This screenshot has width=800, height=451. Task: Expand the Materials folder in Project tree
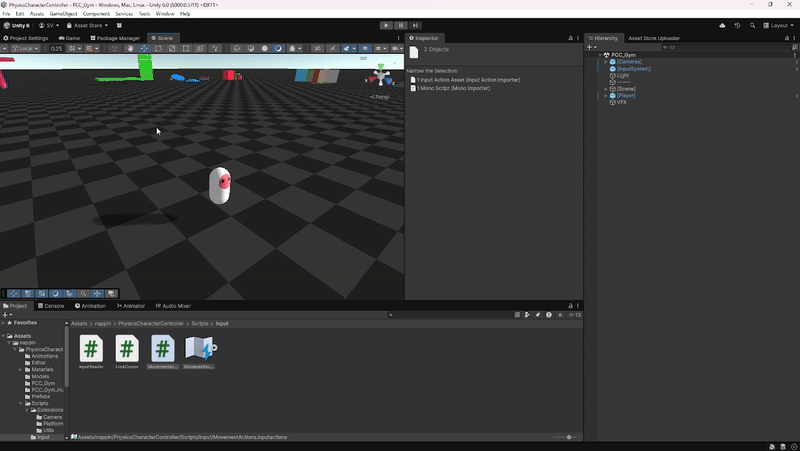click(x=21, y=369)
